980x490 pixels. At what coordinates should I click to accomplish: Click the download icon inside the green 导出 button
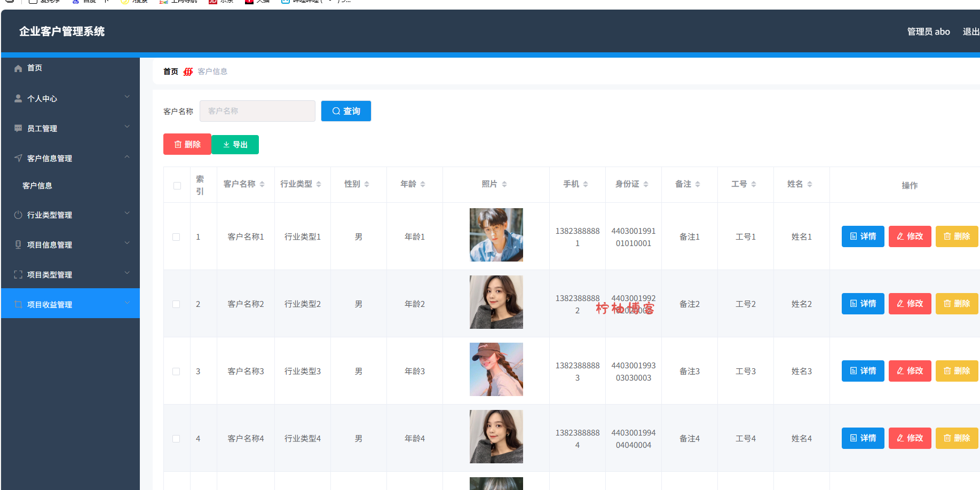click(226, 144)
